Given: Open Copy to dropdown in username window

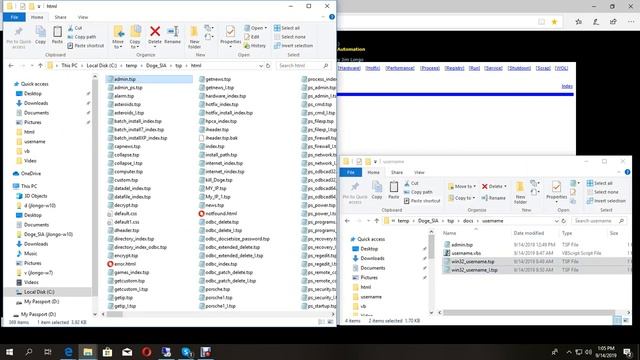Looking at the screenshot, I should [x=462, y=198].
